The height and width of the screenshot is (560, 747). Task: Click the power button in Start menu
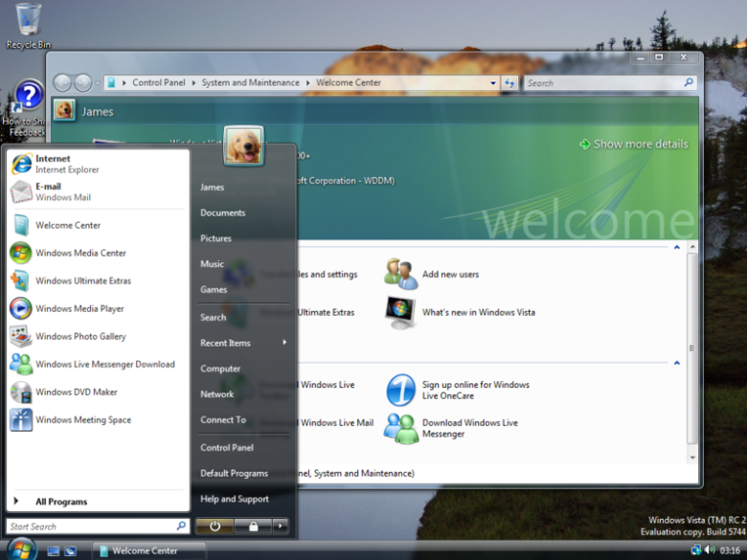(215, 526)
